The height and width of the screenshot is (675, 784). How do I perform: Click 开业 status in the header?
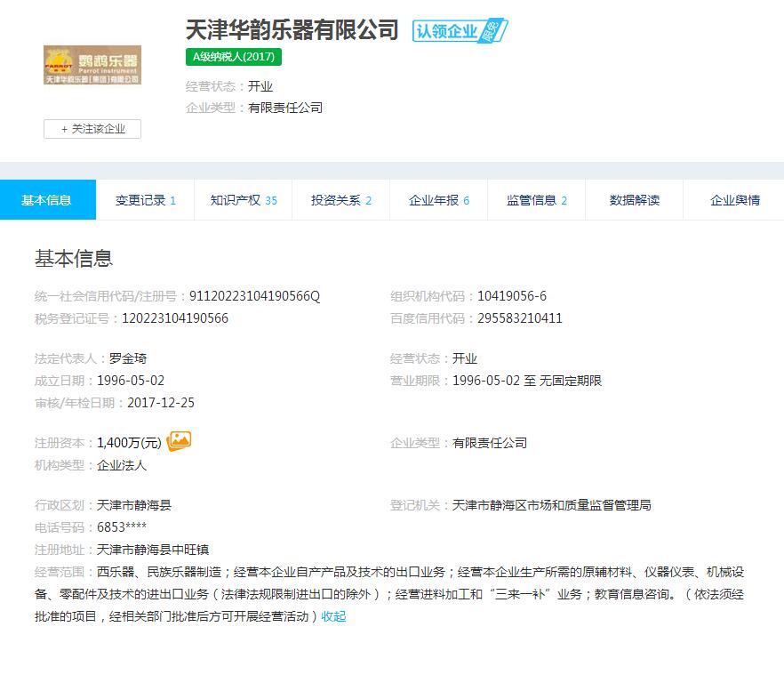click(260, 86)
